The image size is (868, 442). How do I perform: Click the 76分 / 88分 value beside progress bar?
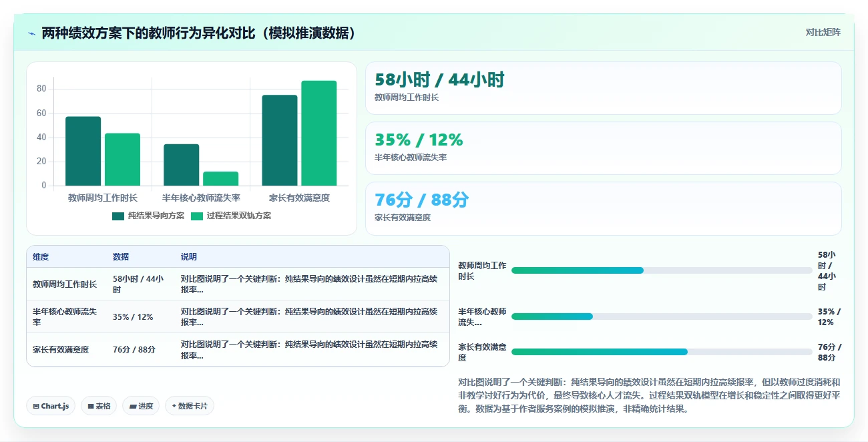point(830,352)
